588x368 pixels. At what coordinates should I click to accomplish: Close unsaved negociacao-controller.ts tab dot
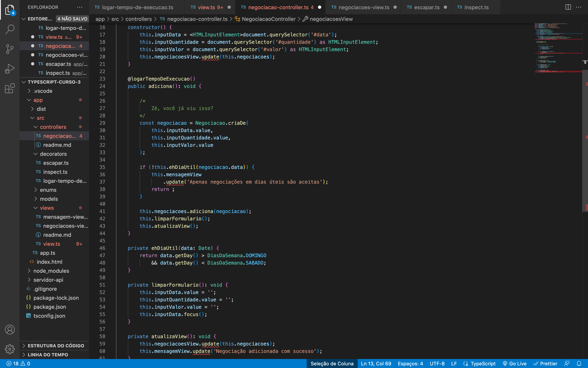pyautogui.click(x=320, y=7)
